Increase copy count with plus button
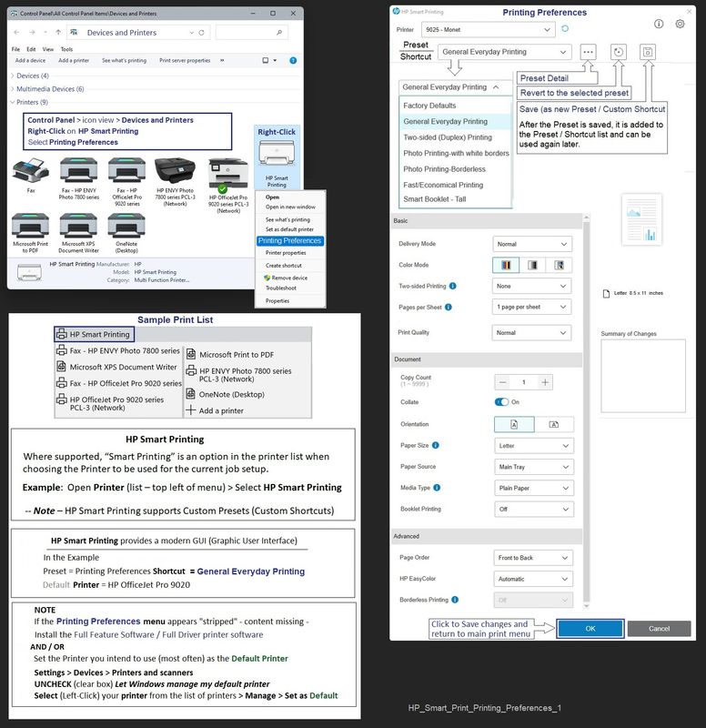 [x=545, y=382]
